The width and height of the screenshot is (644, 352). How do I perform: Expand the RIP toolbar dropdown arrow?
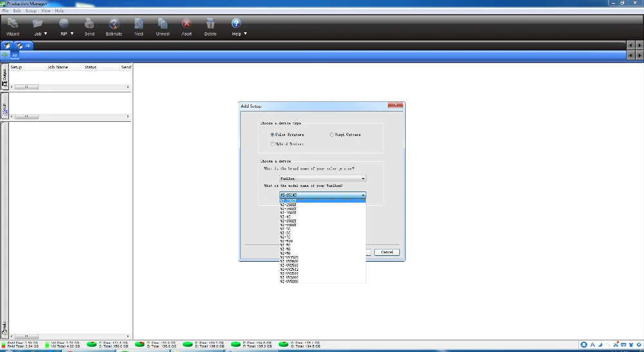click(72, 34)
